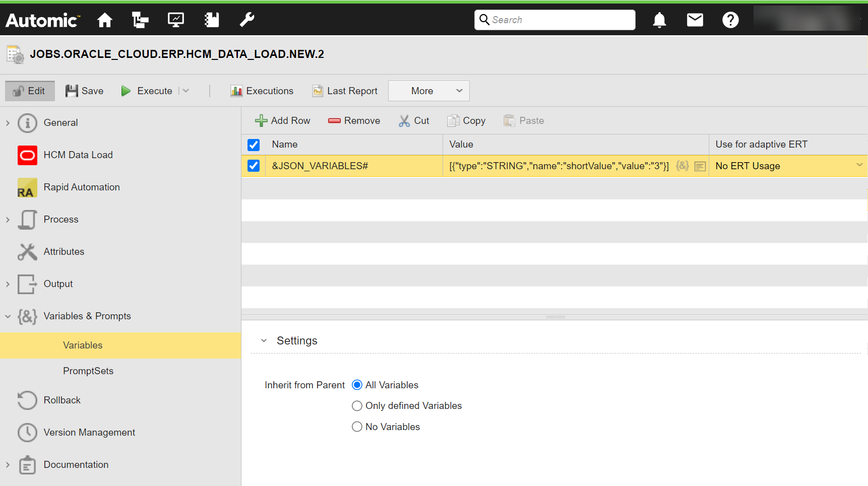Open the Last Report
Image resolution: width=868 pixels, height=486 pixels.
click(x=345, y=91)
